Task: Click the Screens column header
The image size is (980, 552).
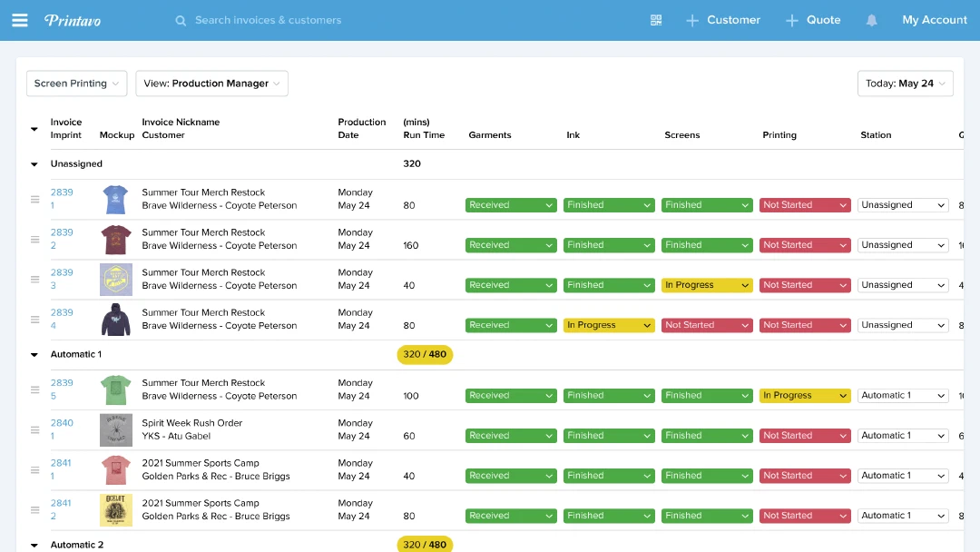Action: click(x=681, y=135)
